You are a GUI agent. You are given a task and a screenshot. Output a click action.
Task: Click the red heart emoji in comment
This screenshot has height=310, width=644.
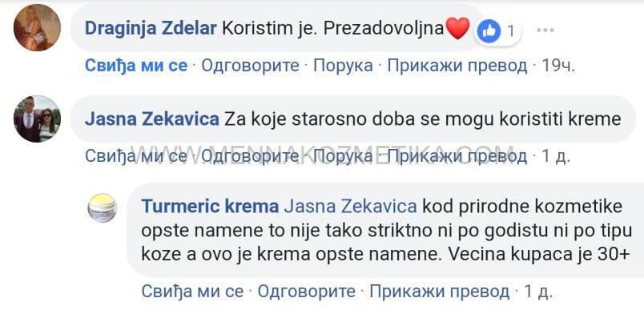coord(457,28)
